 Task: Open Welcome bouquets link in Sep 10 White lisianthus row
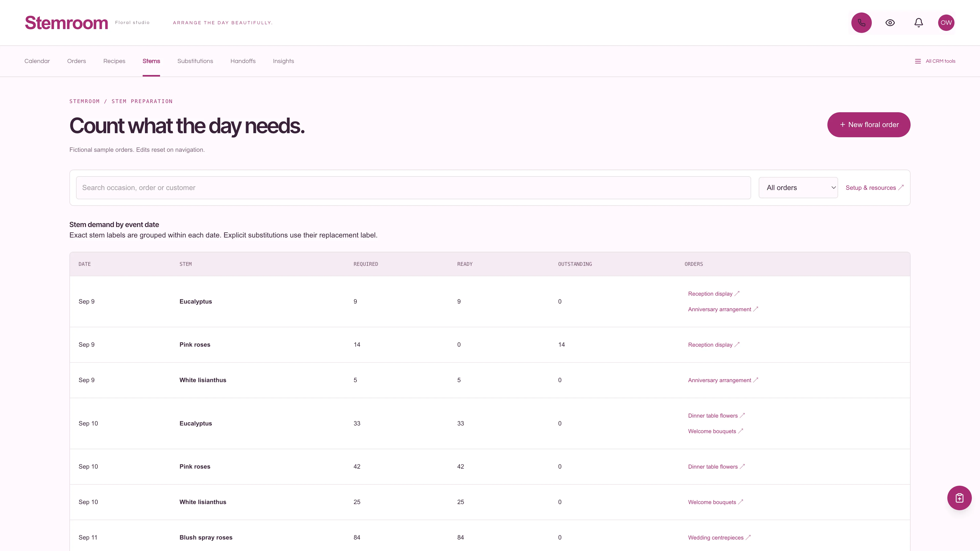(716, 502)
